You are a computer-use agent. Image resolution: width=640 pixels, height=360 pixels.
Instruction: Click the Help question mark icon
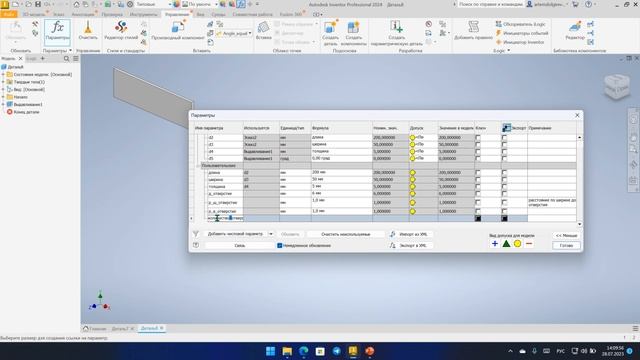(x=588, y=4)
